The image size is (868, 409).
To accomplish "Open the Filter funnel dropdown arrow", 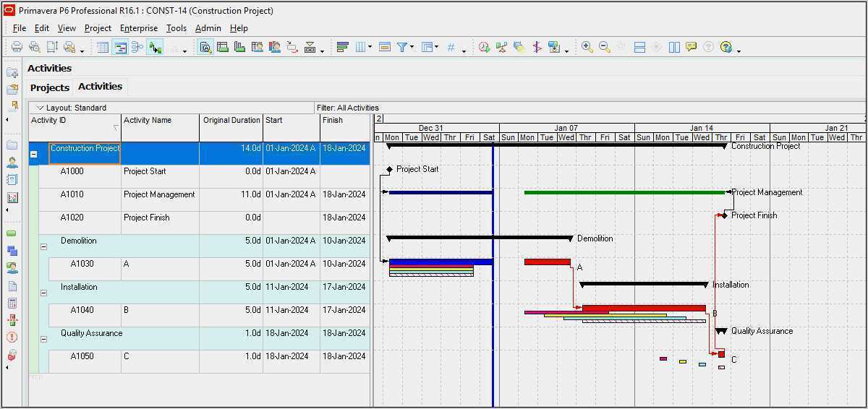I will 412,48.
